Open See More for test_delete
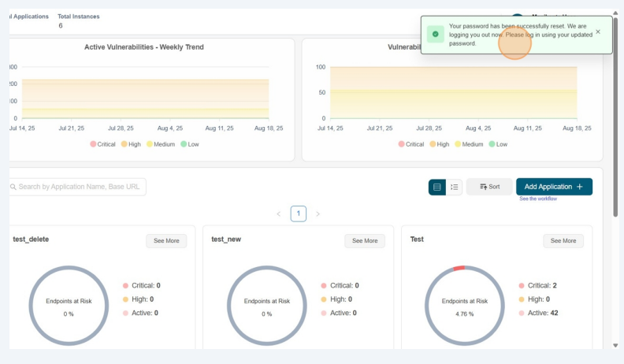The width and height of the screenshot is (624, 364). 166,241
